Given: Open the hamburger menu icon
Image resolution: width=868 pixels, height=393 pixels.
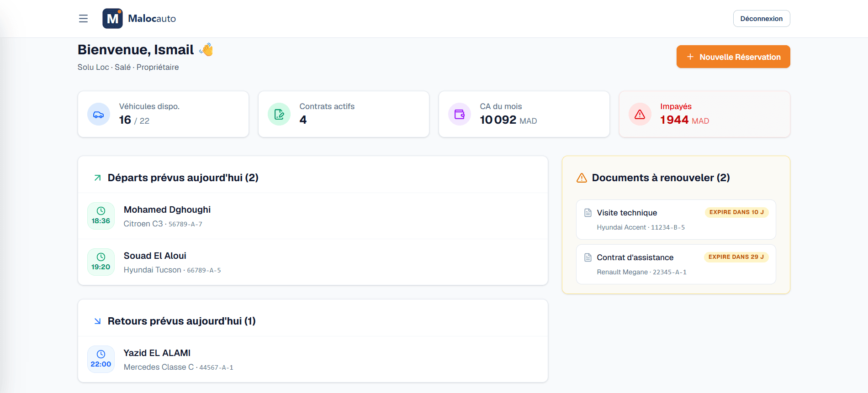Looking at the screenshot, I should pos(83,19).
